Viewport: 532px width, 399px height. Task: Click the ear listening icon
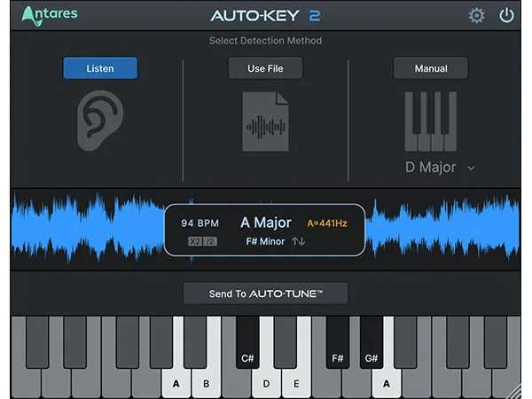[100, 121]
